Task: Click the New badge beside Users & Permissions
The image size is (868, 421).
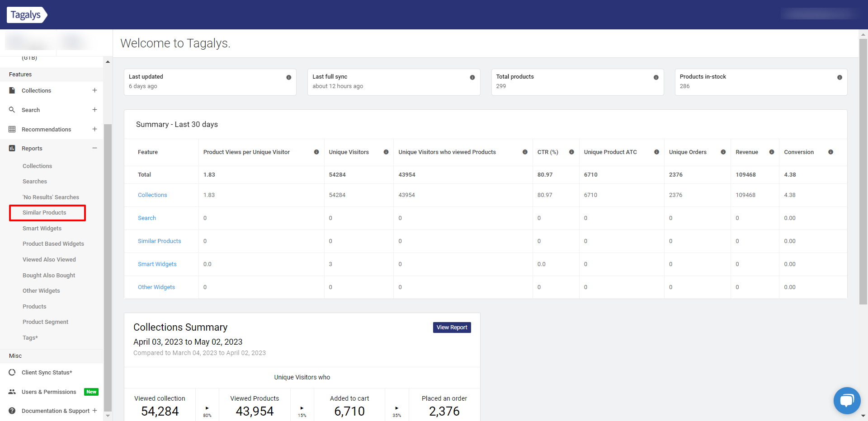Action: click(91, 392)
